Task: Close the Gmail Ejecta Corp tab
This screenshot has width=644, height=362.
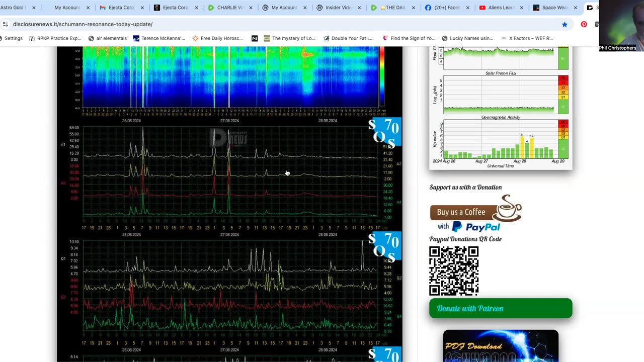Action: (142, 8)
